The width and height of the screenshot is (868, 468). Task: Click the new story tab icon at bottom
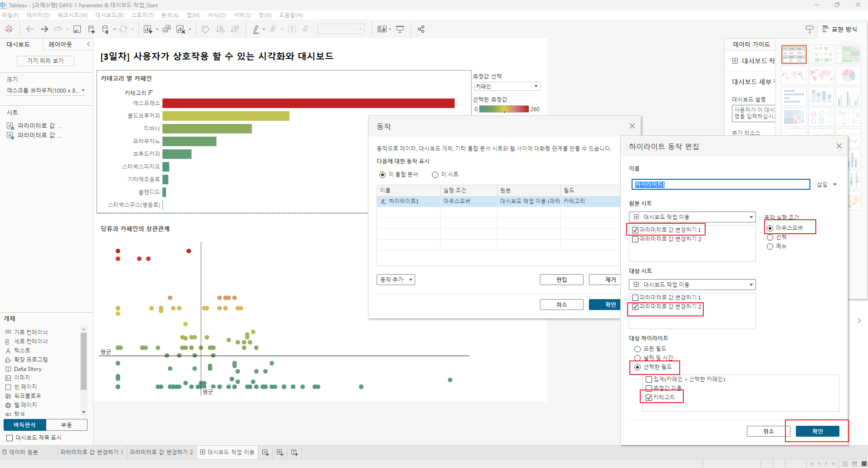point(294,453)
